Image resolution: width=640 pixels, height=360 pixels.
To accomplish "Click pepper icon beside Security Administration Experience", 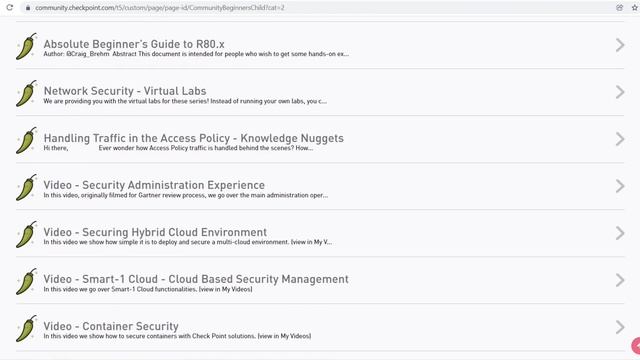I will pyautogui.click(x=27, y=187).
